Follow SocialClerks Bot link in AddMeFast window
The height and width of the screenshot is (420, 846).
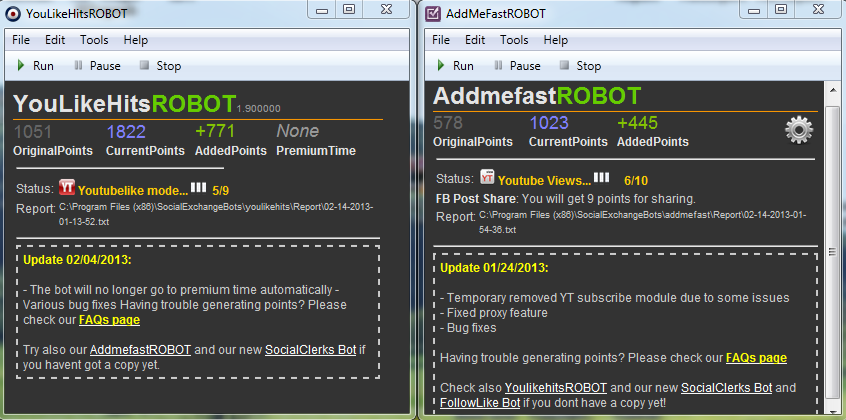727,388
